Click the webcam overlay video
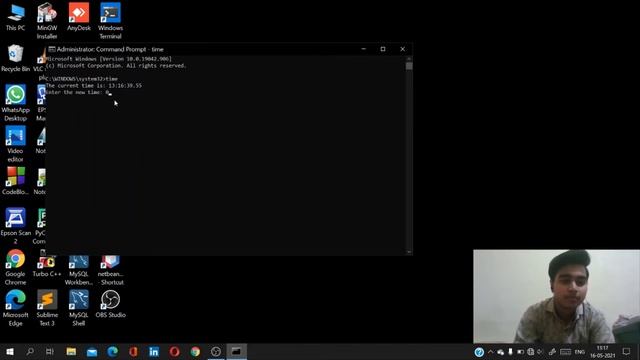 coord(556,296)
